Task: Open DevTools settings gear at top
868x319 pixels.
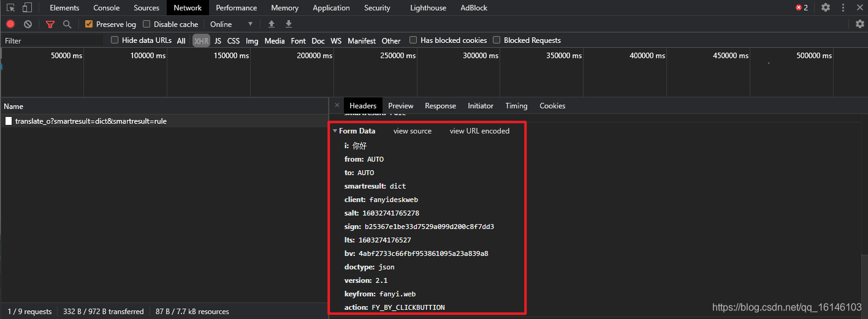Action: click(x=826, y=7)
